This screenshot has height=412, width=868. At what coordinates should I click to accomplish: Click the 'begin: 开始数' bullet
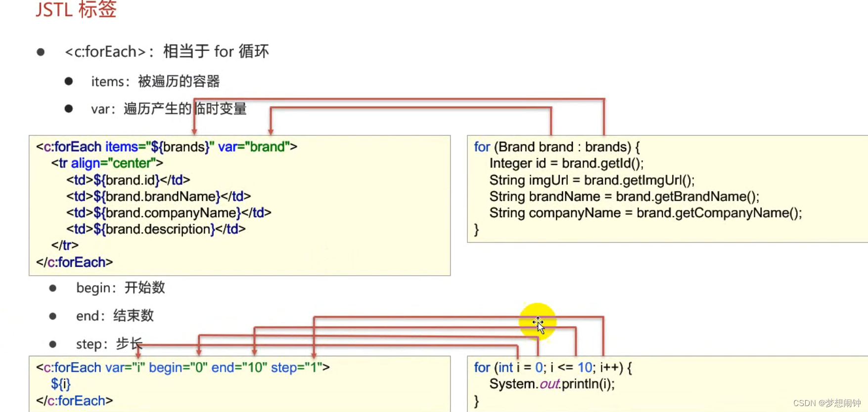(121, 288)
